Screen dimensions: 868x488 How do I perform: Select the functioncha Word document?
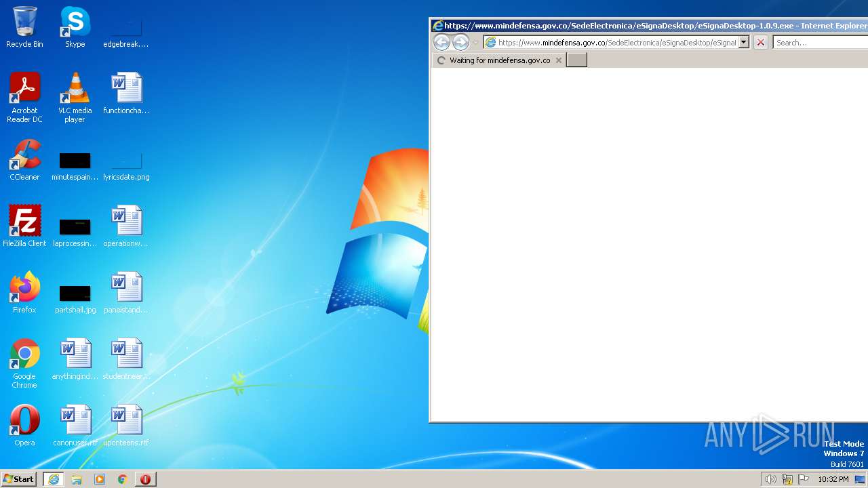click(x=126, y=94)
